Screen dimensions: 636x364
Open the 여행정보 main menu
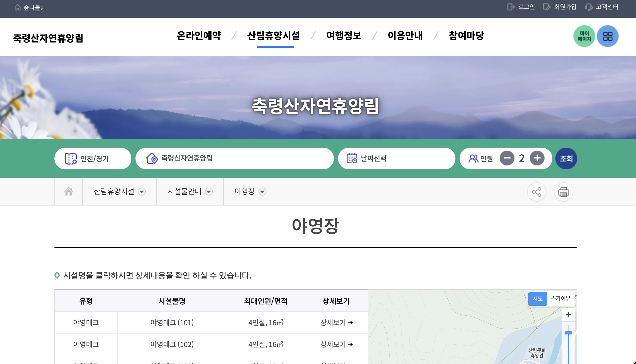344,35
